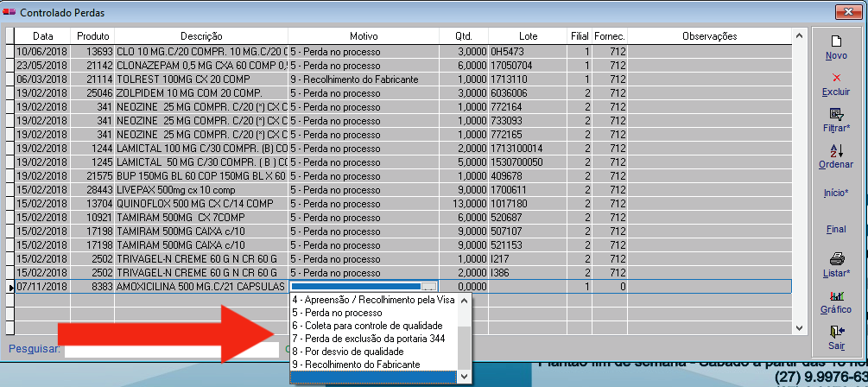Click the application icon in title bar
This screenshot has width=868, height=387.
click(x=10, y=11)
